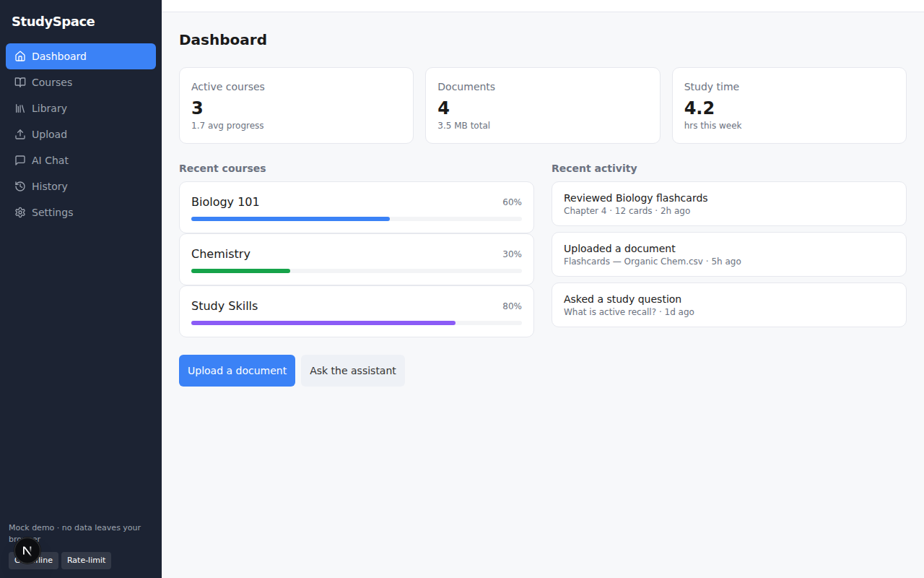Click the purple Study Skills progress bar
This screenshot has height=578, width=924.
(x=323, y=323)
